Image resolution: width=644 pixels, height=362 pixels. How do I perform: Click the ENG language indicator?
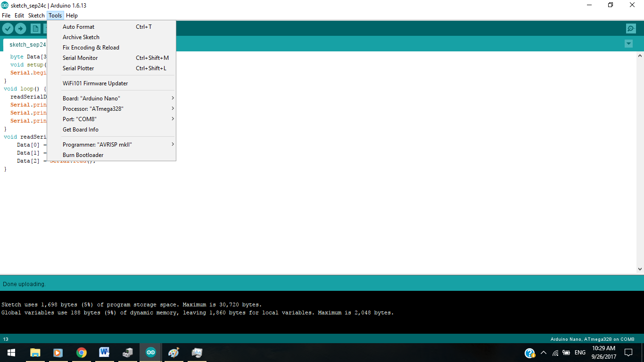pos(580,353)
